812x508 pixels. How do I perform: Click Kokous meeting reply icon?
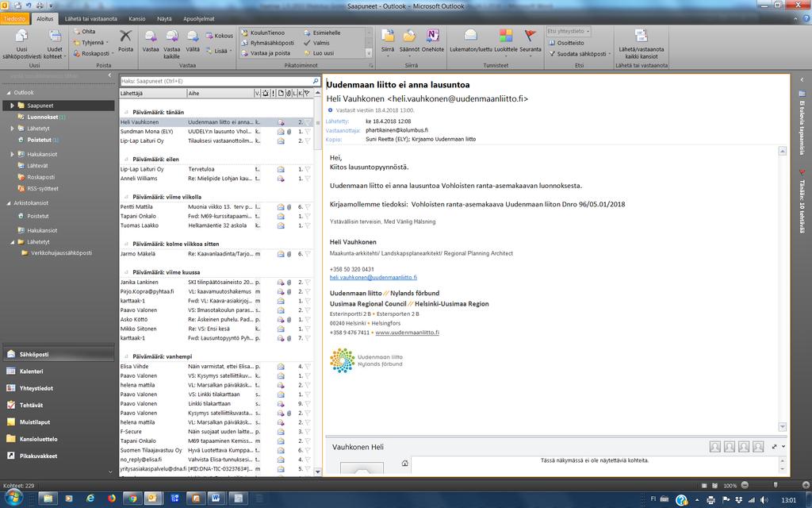[219, 36]
